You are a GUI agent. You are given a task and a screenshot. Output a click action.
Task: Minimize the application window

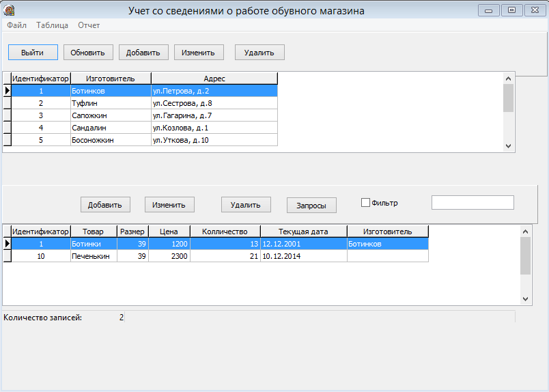coord(488,10)
